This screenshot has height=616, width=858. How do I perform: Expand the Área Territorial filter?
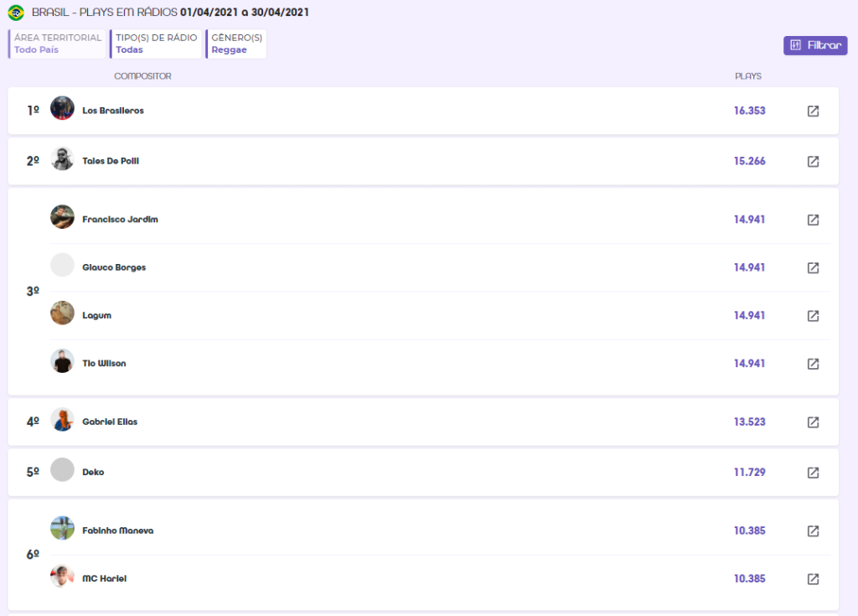click(58, 44)
